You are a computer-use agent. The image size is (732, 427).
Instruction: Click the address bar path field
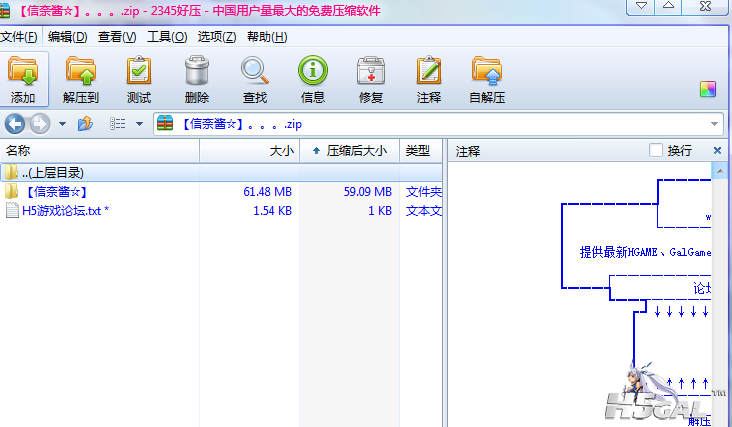point(439,124)
